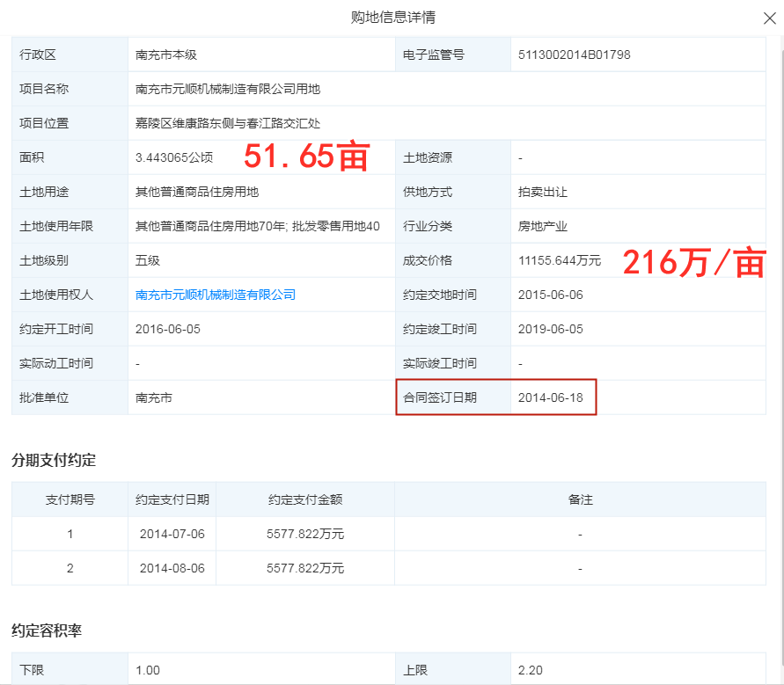The height and width of the screenshot is (685, 784).
Task: Select deal price 11155.644万元
Action: (560, 261)
